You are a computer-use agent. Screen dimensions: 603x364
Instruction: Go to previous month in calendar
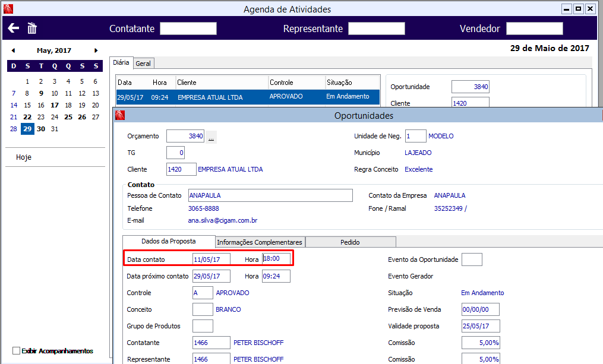click(13, 50)
